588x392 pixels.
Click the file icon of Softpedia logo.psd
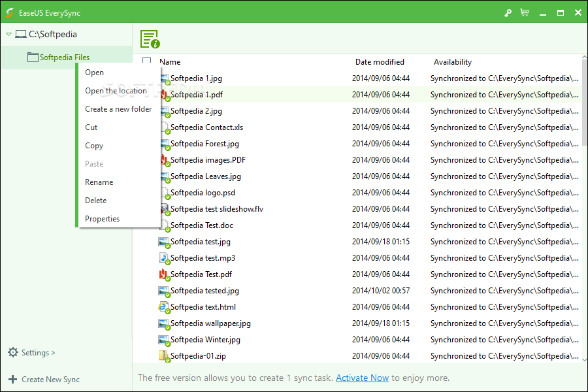pos(165,193)
